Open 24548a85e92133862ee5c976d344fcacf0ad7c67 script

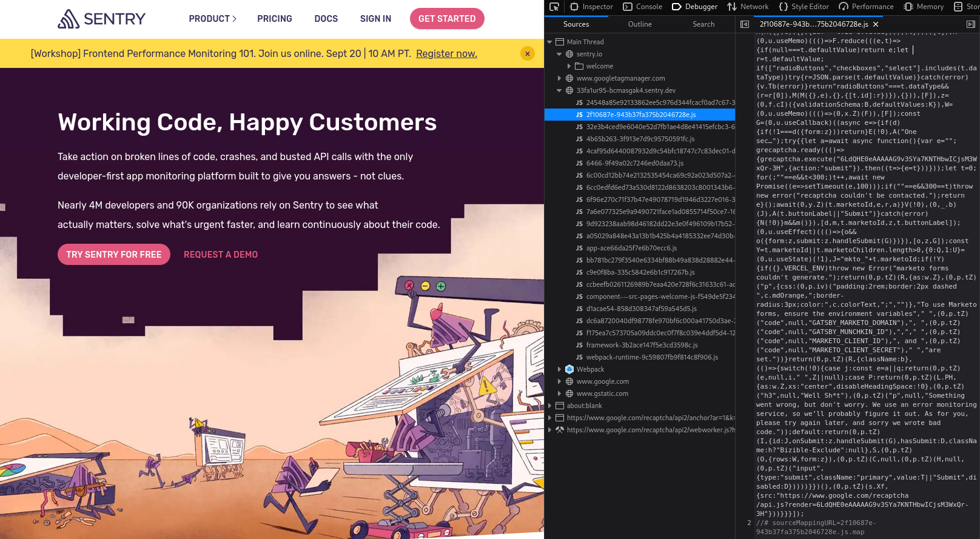(x=640, y=102)
